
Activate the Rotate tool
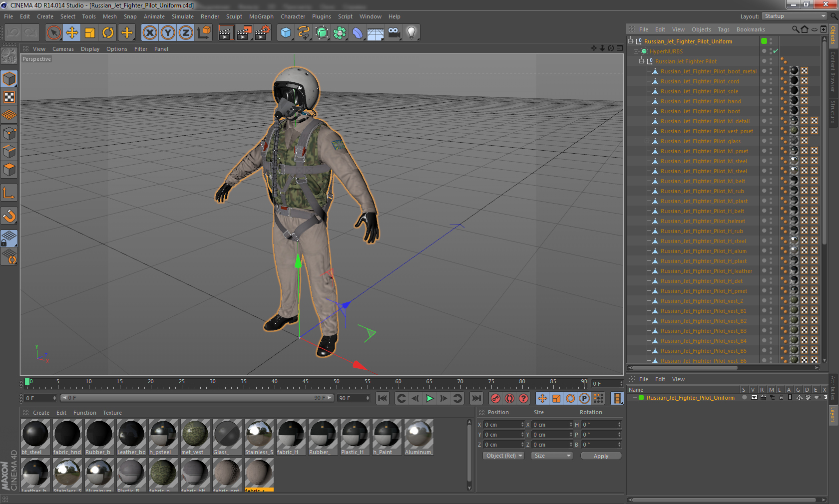pos(108,33)
